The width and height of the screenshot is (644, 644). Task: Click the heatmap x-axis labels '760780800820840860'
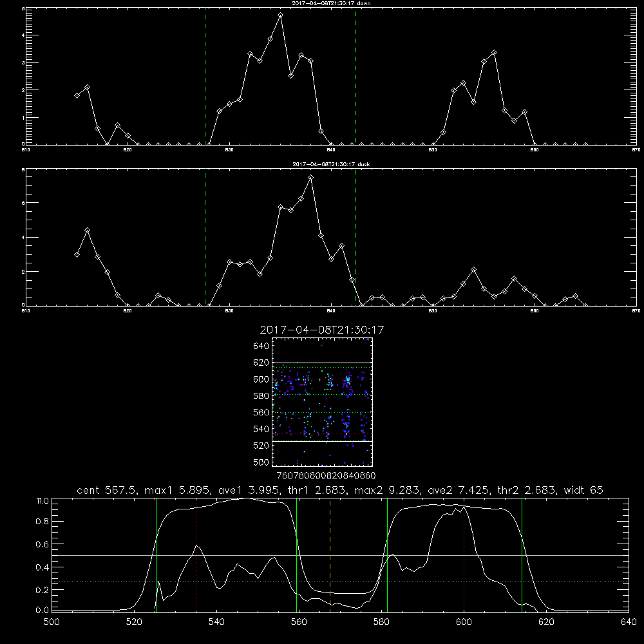click(326, 476)
